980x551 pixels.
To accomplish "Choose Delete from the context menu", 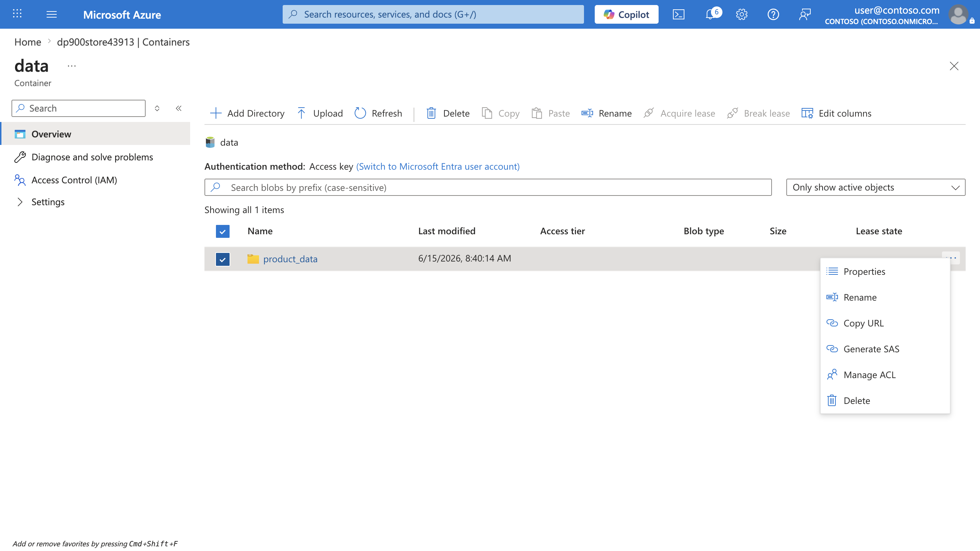I will tap(885, 401).
